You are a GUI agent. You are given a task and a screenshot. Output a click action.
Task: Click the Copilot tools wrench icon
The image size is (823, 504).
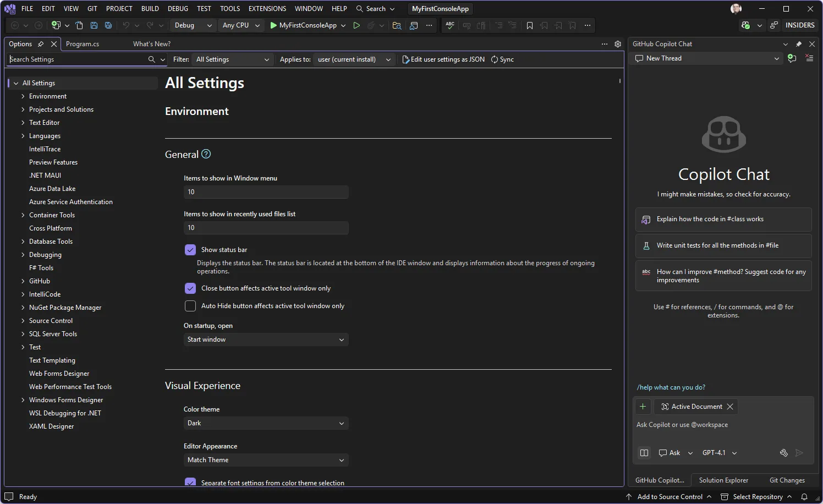[783, 453]
